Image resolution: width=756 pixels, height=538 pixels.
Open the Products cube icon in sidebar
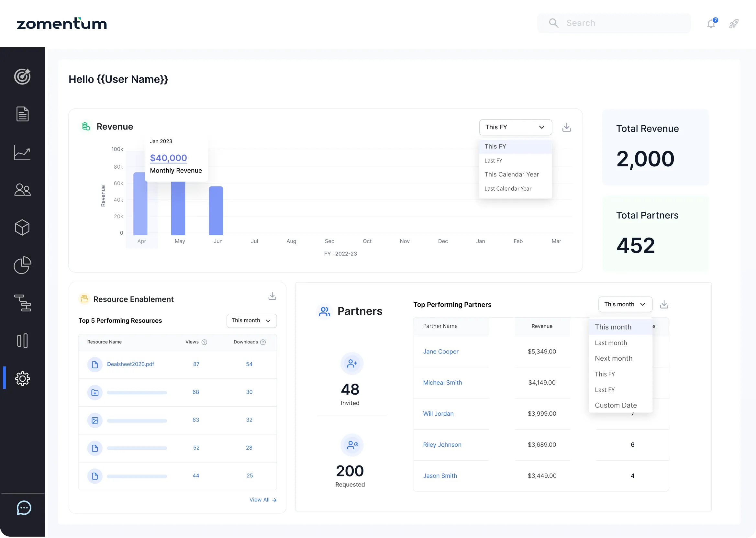(x=23, y=227)
